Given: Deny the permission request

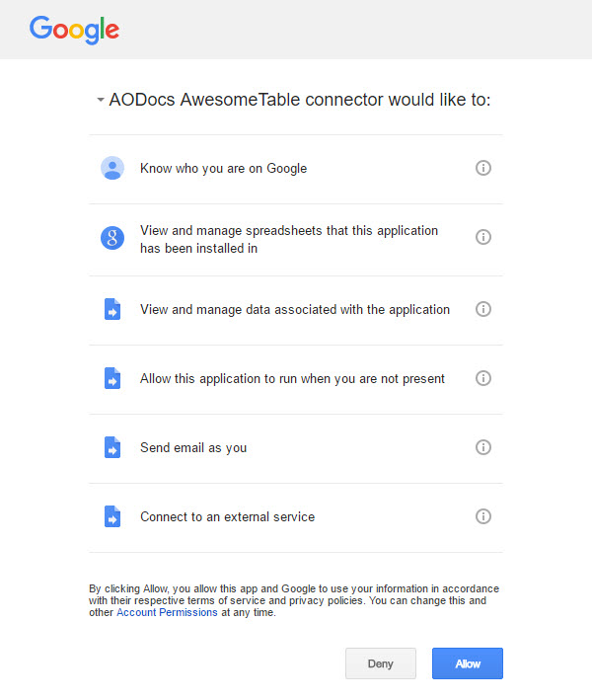Looking at the screenshot, I should (381, 663).
